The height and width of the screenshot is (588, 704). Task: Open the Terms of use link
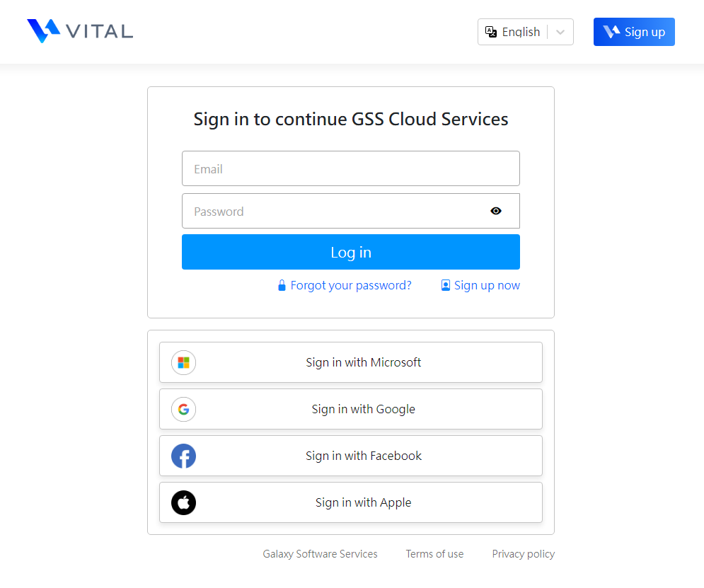(x=434, y=554)
